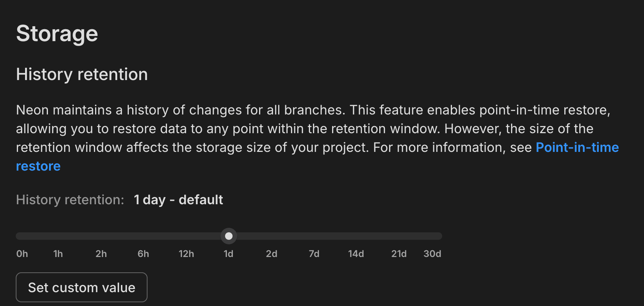The height and width of the screenshot is (306, 644).
Task: Open the Point-in-time restore link
Action: 577,147
